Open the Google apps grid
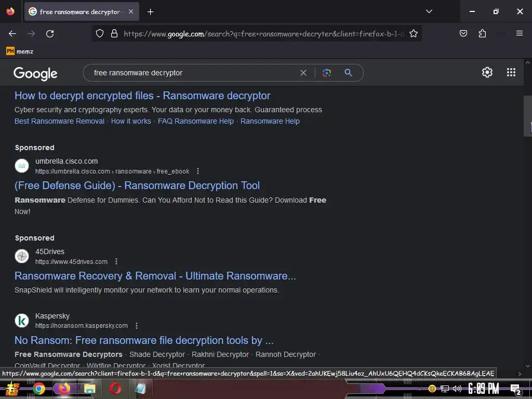Viewport: 532px width, 399px height. [511, 72]
